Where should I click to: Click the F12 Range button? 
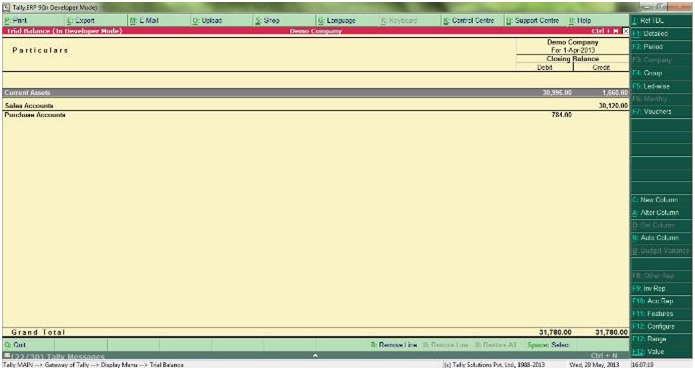click(661, 339)
